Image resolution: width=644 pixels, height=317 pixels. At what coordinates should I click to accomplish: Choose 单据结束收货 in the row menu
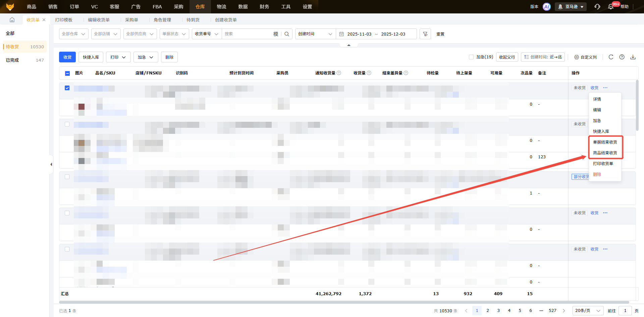coord(605,142)
